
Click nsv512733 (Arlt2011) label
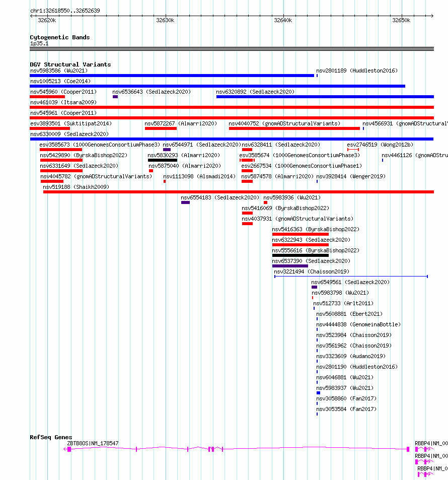point(343,303)
